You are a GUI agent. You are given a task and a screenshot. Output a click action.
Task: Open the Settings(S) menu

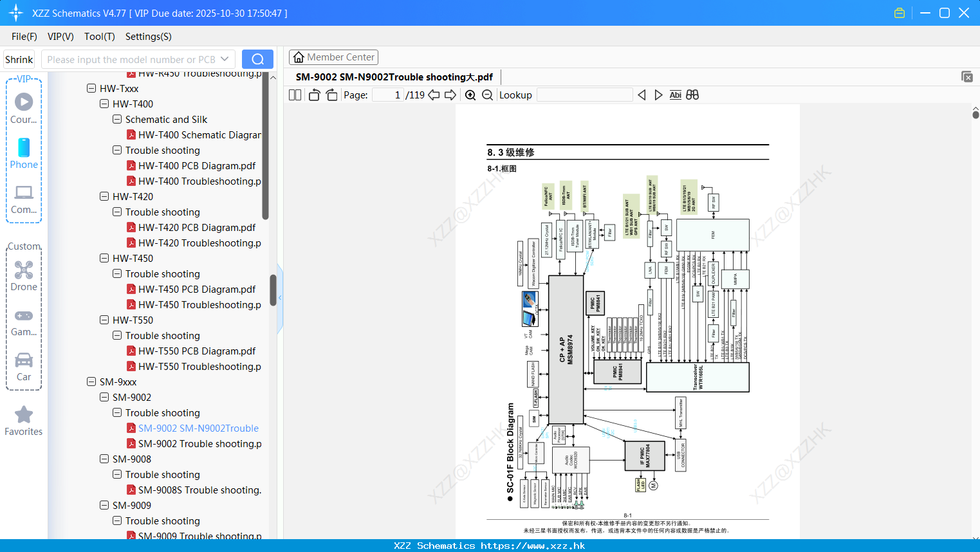point(149,37)
